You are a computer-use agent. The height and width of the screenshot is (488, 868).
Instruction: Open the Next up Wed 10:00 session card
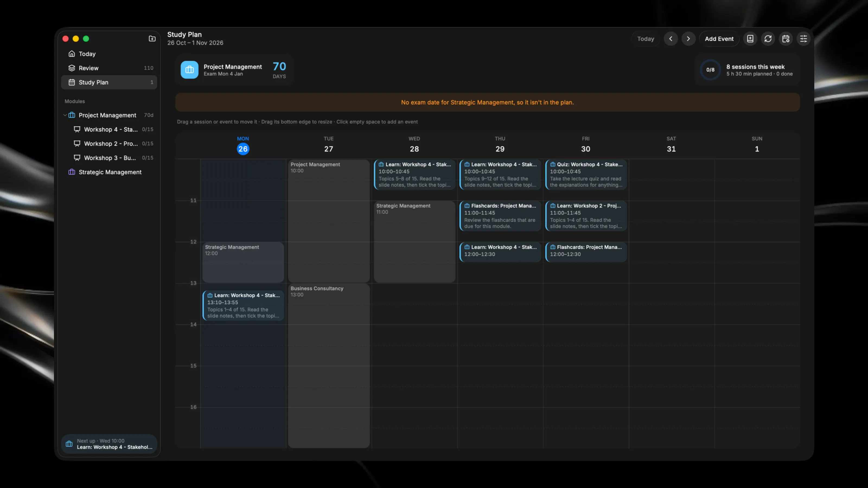(x=109, y=444)
